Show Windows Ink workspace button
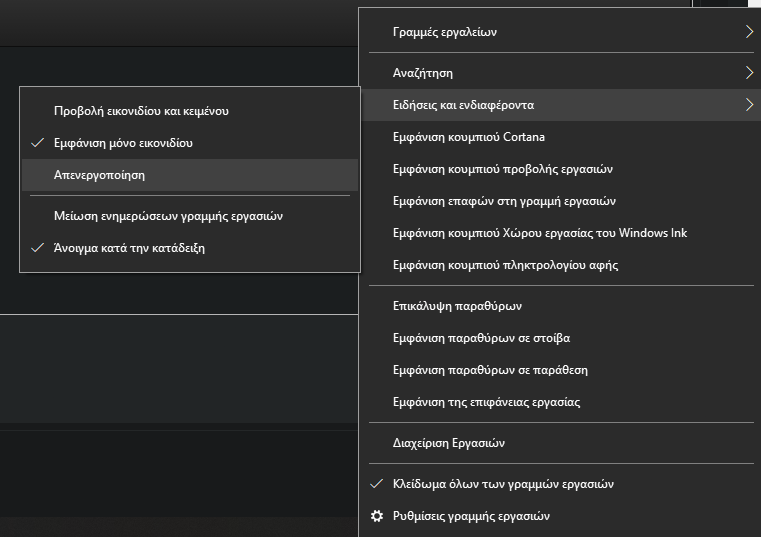Viewport: 761px width, 537px height. click(540, 233)
